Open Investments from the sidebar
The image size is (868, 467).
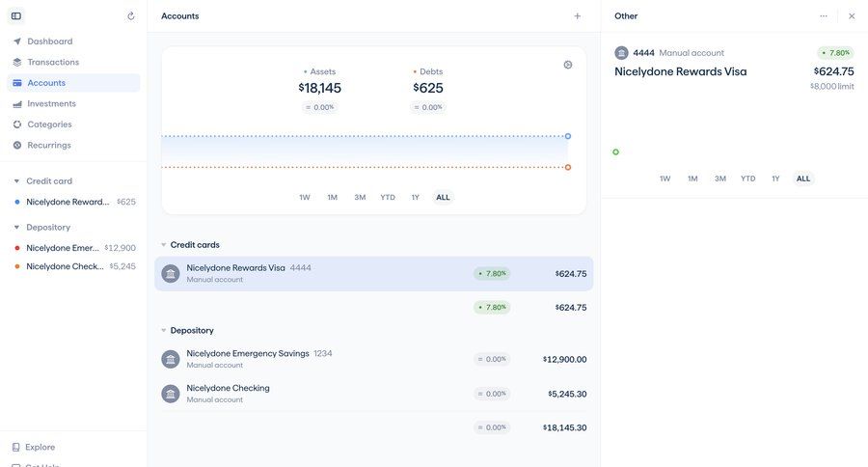73,103
